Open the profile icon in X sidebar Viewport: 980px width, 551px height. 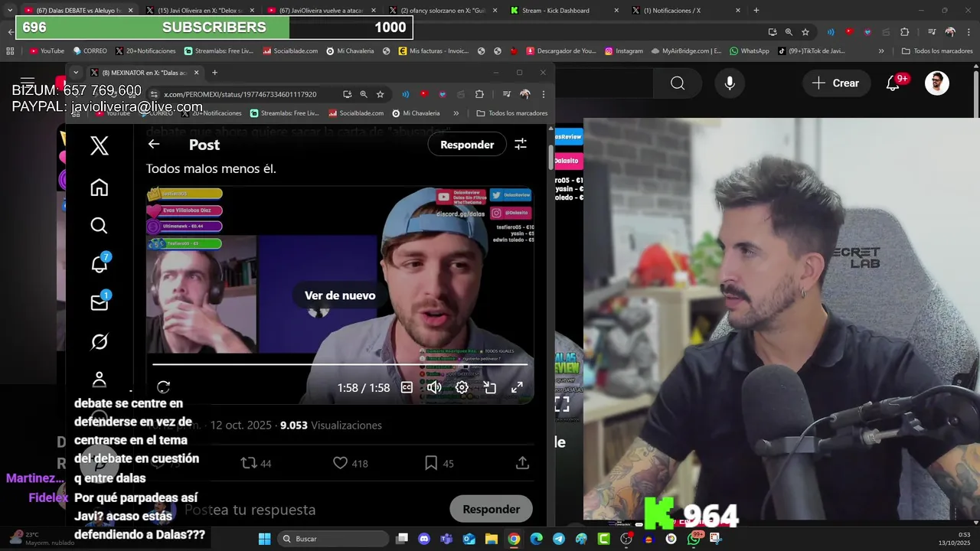point(99,380)
